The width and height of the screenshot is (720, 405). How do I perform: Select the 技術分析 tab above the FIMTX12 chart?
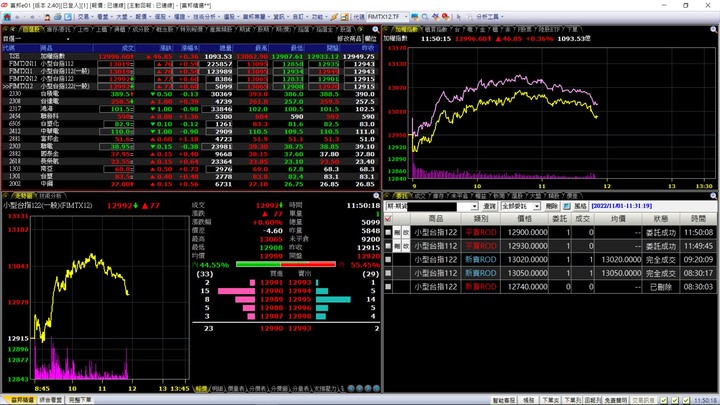click(x=50, y=196)
